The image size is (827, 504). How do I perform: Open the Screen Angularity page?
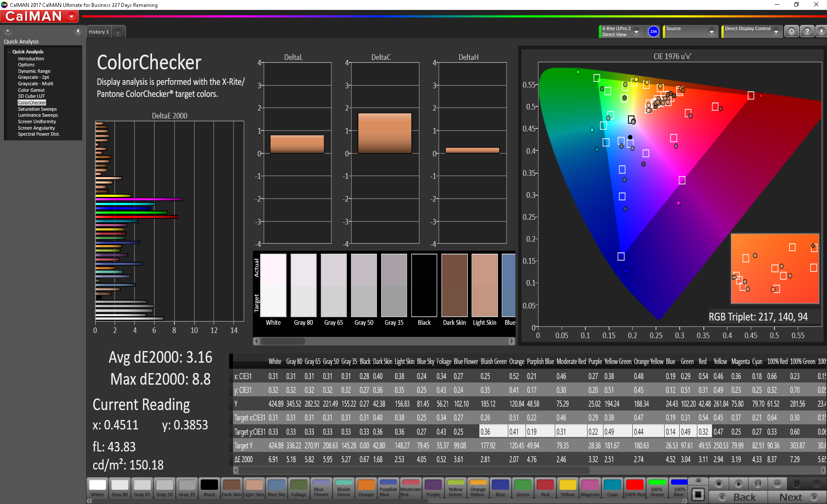(x=37, y=128)
